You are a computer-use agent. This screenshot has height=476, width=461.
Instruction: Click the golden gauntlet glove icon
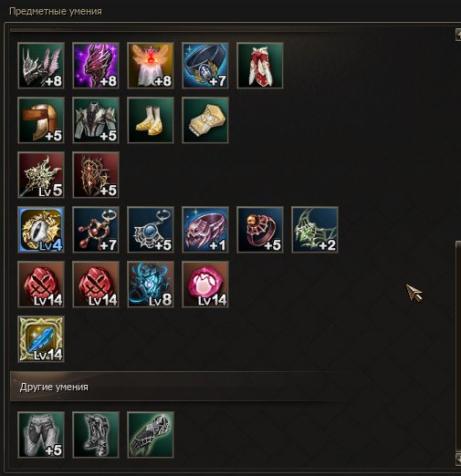pos(205,120)
